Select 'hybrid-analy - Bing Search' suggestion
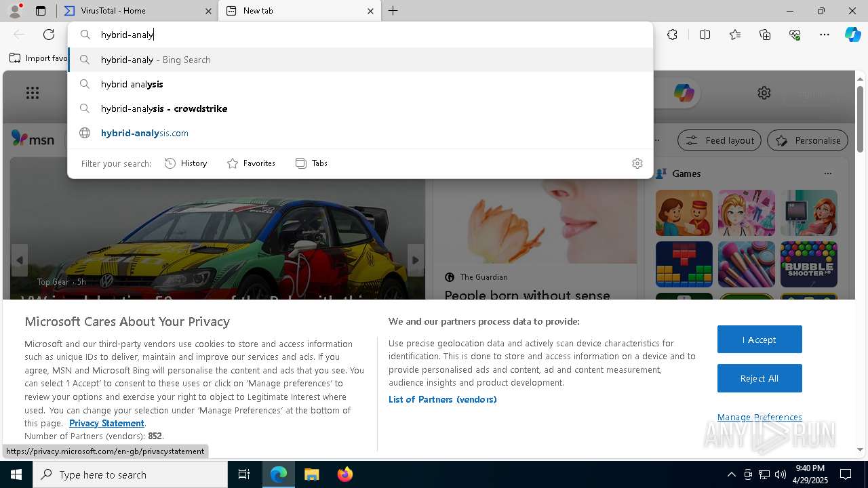This screenshot has height=488, width=868. (360, 60)
